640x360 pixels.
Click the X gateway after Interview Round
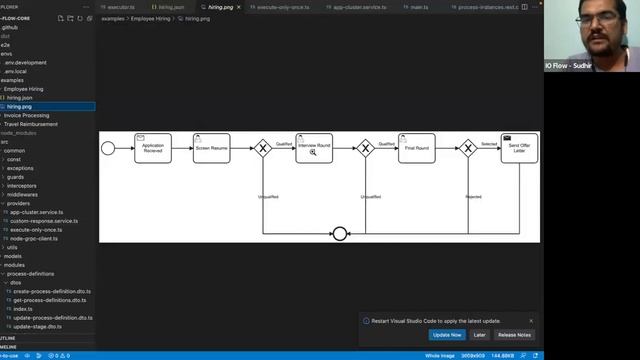[x=366, y=148]
